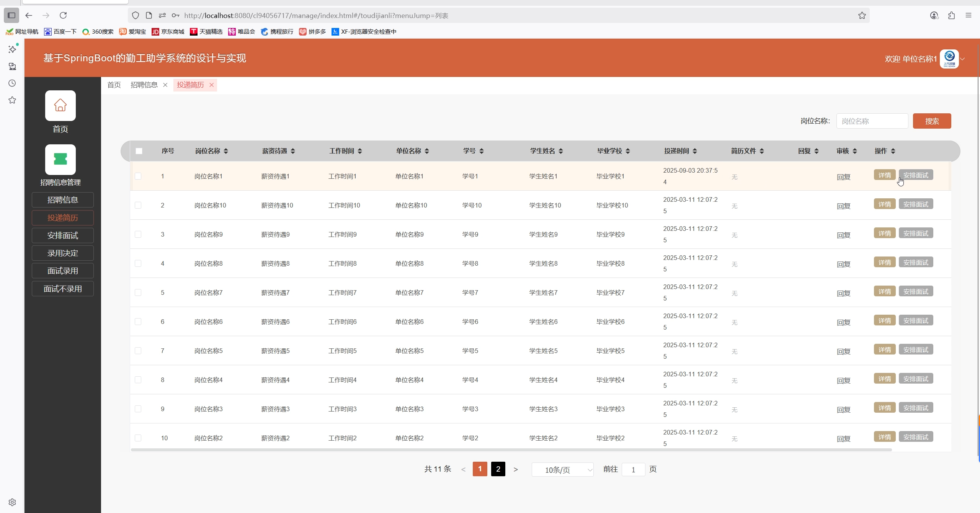This screenshot has width=980, height=513.
Task: Expand user menu arrow beside avatar
Action: click(963, 59)
